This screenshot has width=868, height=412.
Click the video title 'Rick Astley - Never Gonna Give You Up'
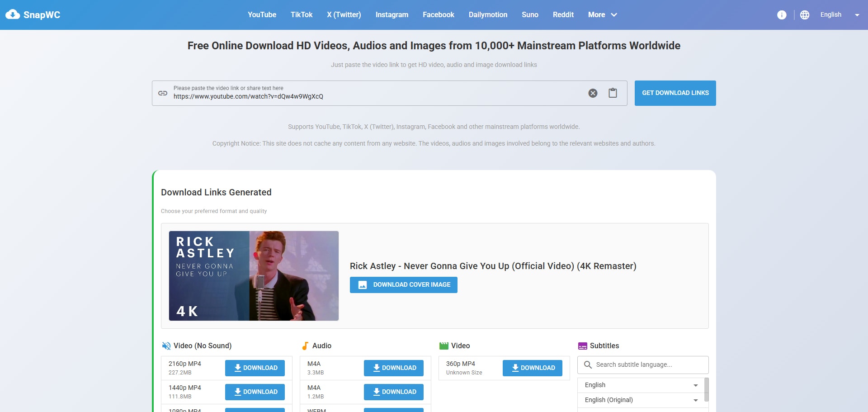point(493,266)
